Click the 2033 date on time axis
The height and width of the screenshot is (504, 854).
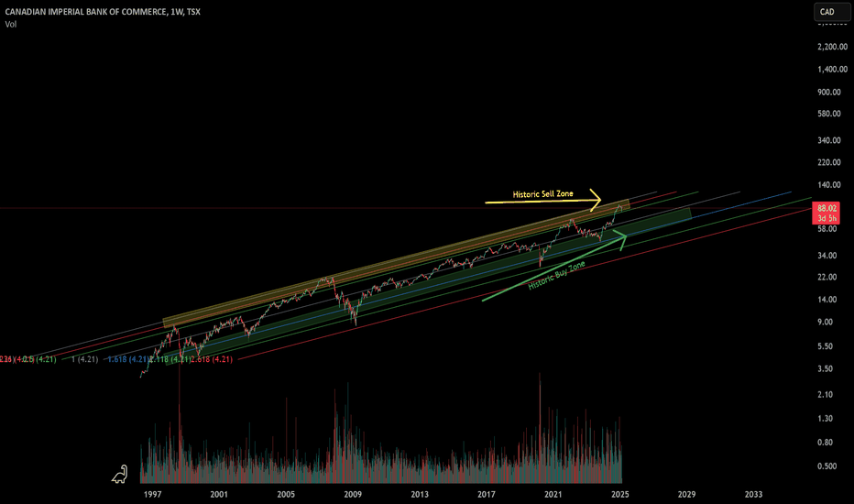[754, 494]
